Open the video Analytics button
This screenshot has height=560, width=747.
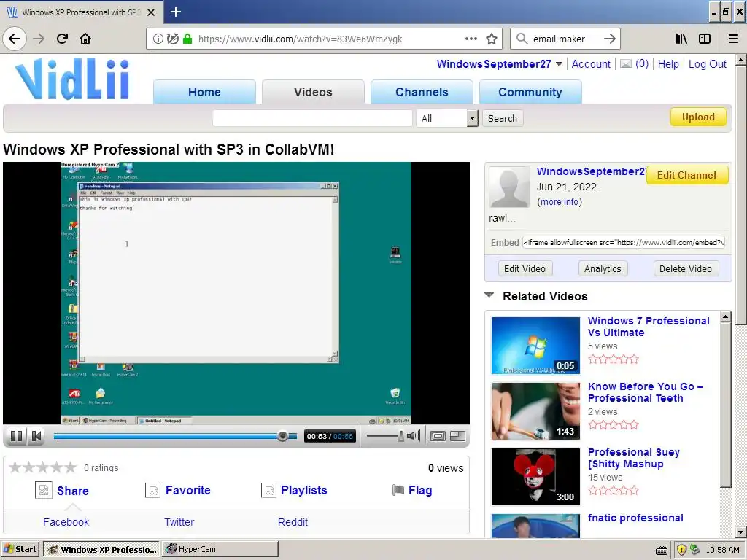coord(603,268)
